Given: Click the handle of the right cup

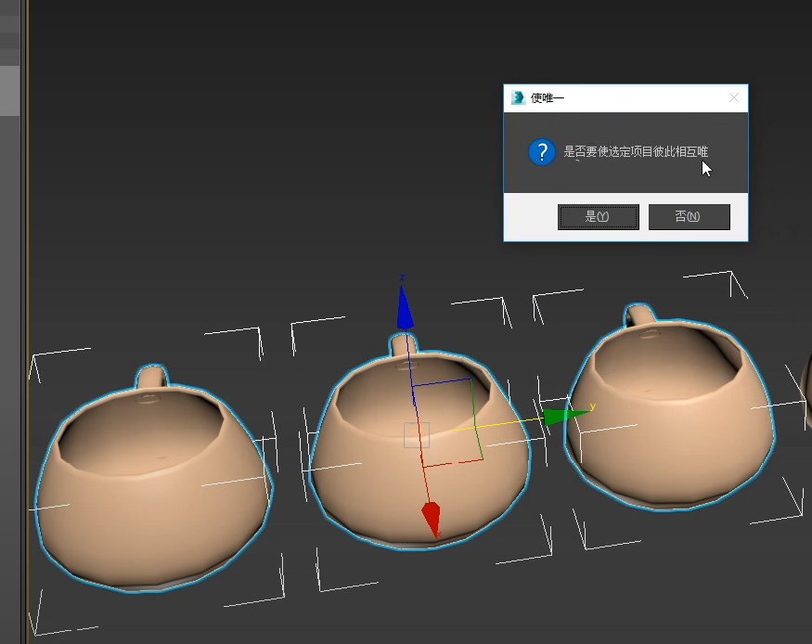Looking at the screenshot, I should [640, 315].
